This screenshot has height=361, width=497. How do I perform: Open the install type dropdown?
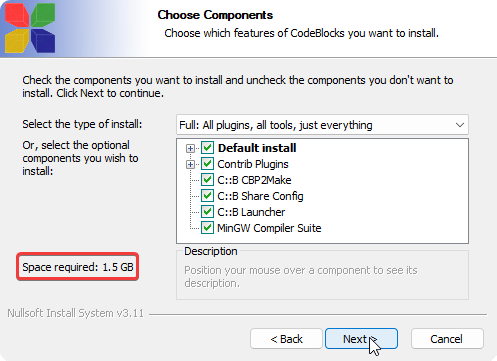coord(322,125)
